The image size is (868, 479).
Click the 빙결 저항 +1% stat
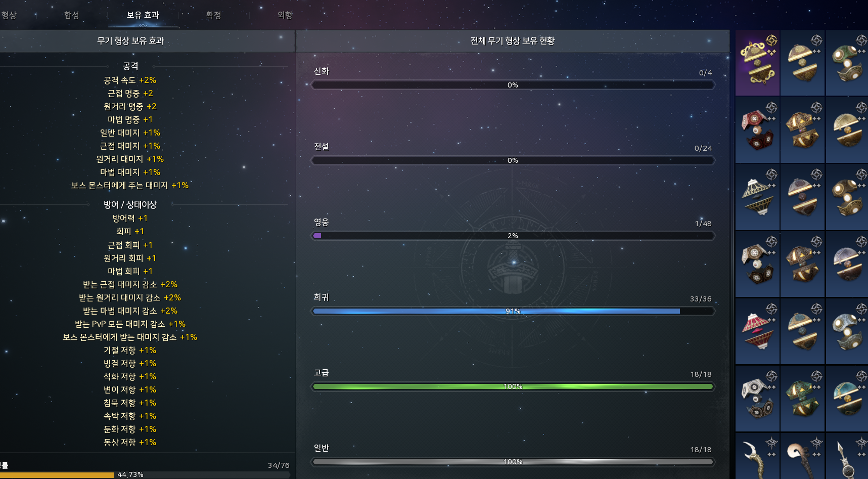tap(130, 364)
